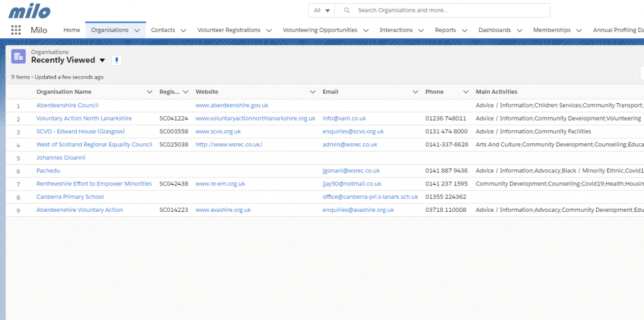Open Phone column menu chevron

tap(466, 92)
